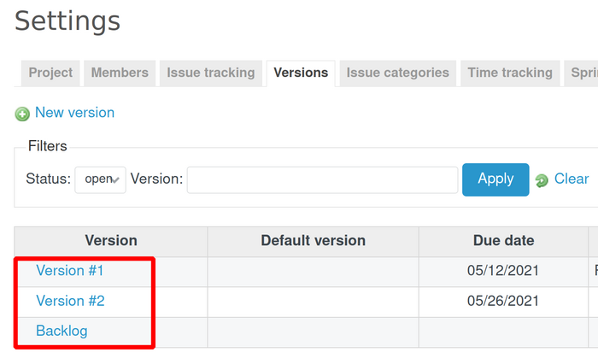This screenshot has height=364, width=598.
Task: Focus the Version filter text field
Action: (x=322, y=179)
